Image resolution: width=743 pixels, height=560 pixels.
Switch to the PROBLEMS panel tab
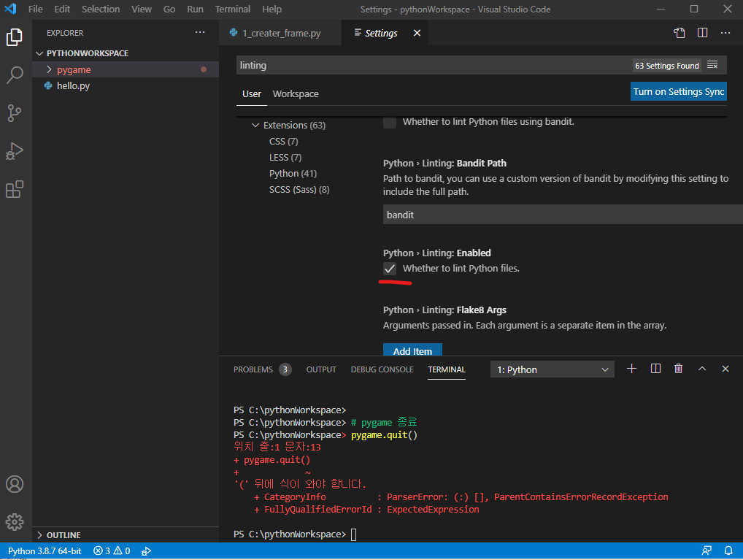[x=262, y=369]
